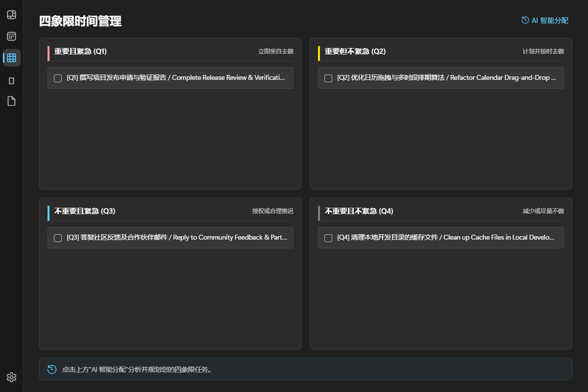Tick the [Q2] 优化日历拖拽 task checkbox
This screenshot has height=392, width=588.
pyautogui.click(x=328, y=78)
